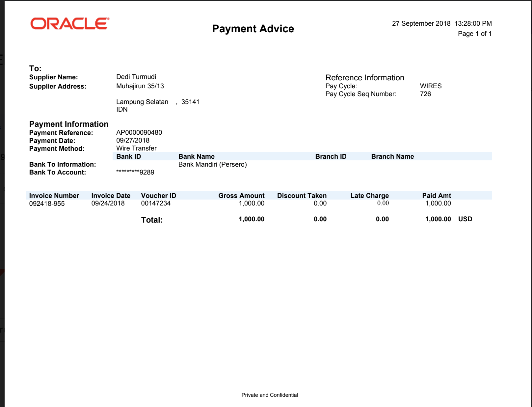Image resolution: width=532 pixels, height=407 pixels.
Task: Click the Late Charge column header
Action: click(x=370, y=196)
